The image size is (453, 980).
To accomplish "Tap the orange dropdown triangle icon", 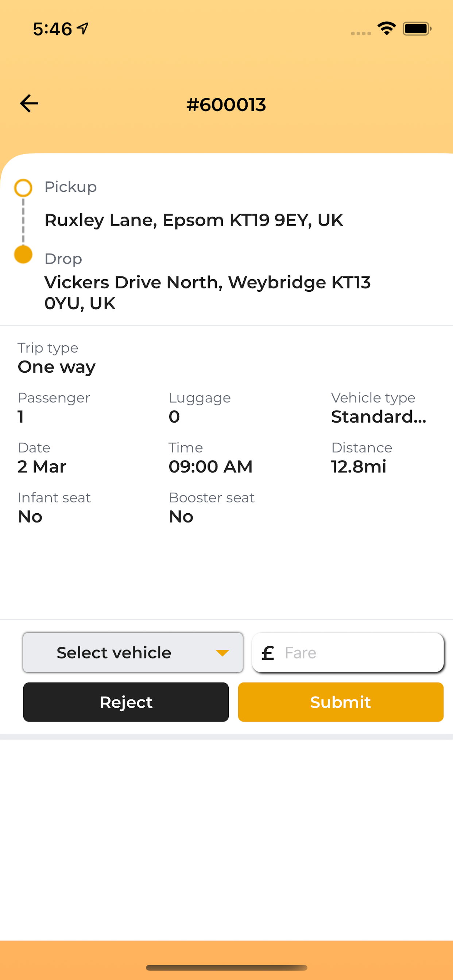I will click(222, 653).
